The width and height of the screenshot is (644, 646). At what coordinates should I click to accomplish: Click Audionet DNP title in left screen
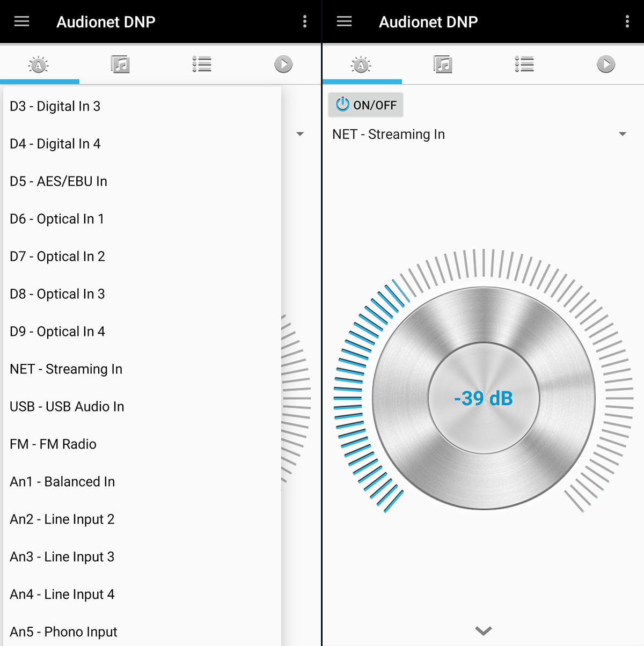coord(106,22)
